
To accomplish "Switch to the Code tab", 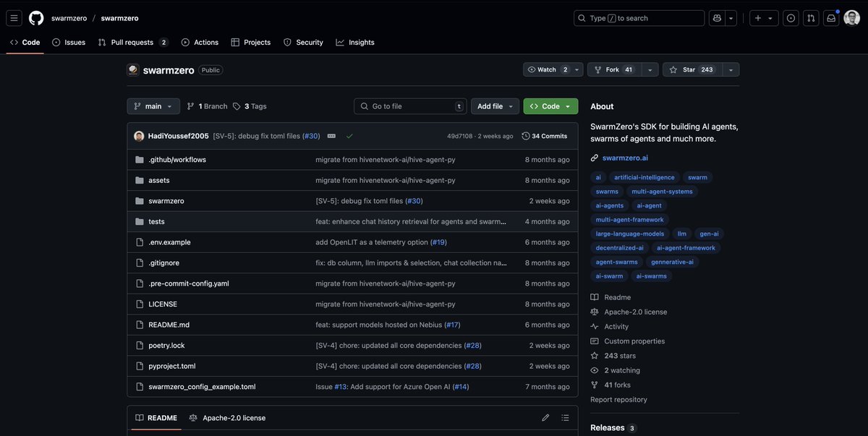I will point(25,42).
